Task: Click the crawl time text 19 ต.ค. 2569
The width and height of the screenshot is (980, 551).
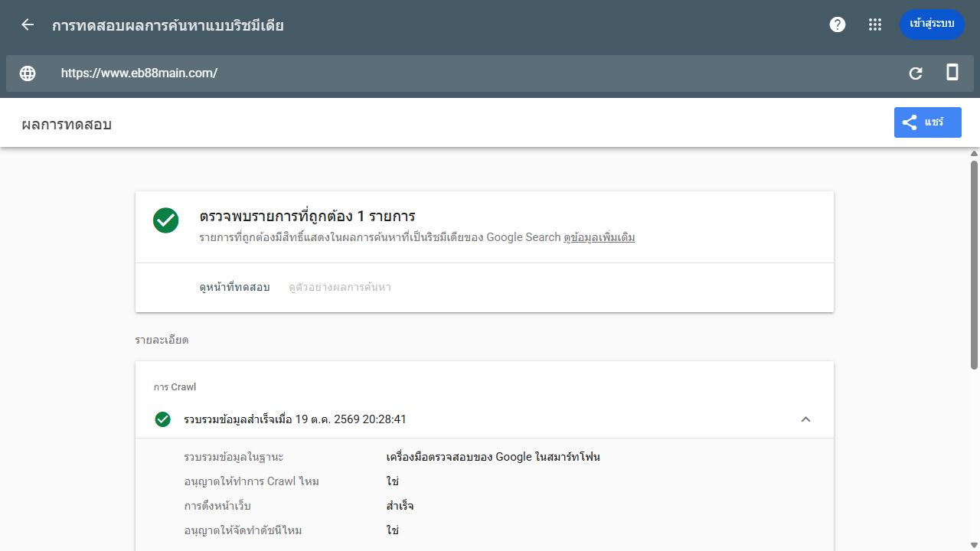Action: [x=296, y=419]
